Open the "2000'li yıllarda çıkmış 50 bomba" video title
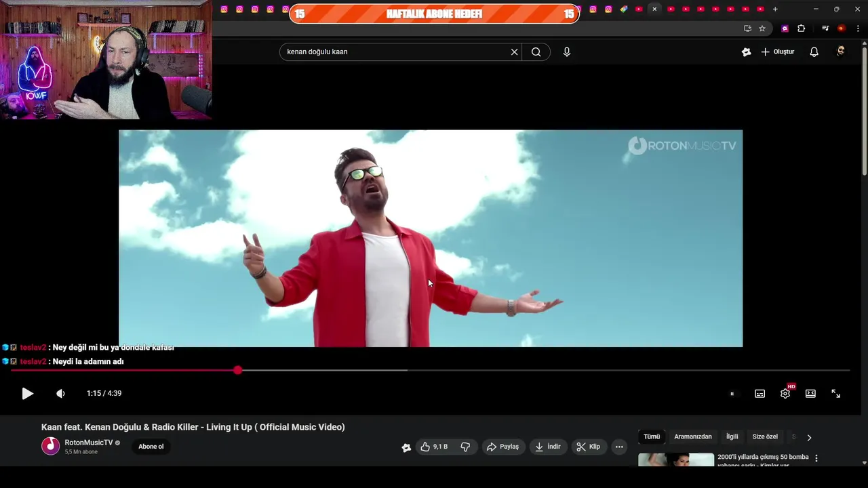This screenshot has width=868, height=488. coord(763,461)
